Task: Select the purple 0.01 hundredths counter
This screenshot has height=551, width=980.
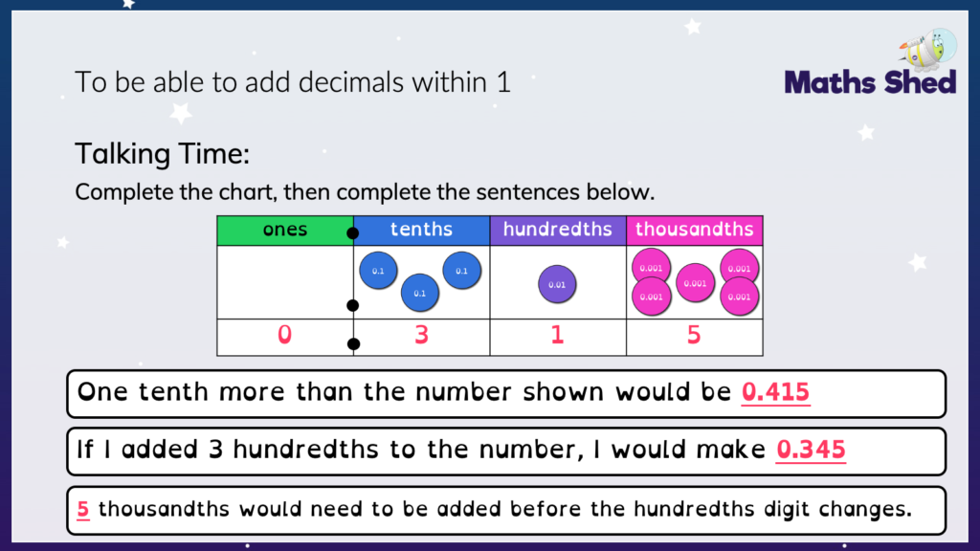Action: pyautogui.click(x=557, y=284)
